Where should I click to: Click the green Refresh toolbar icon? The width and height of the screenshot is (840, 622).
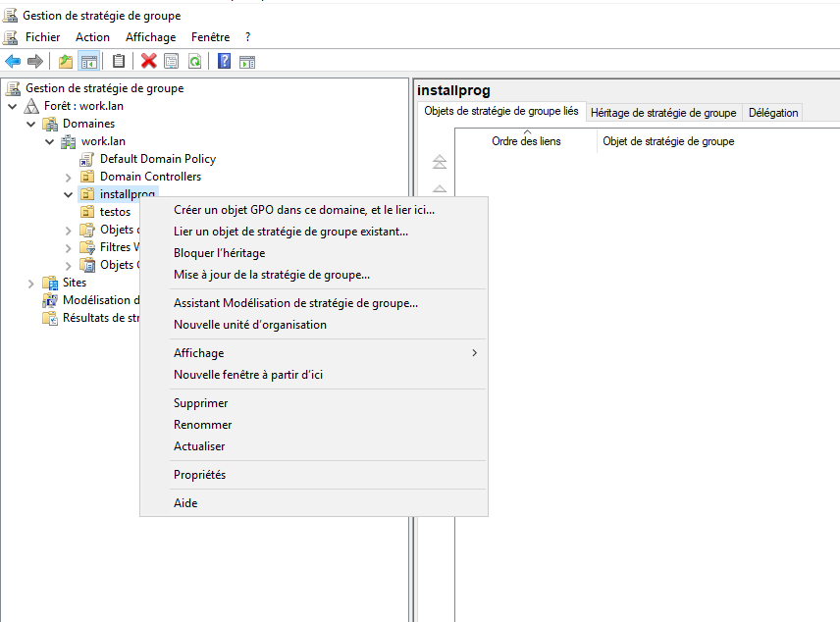pos(195,62)
